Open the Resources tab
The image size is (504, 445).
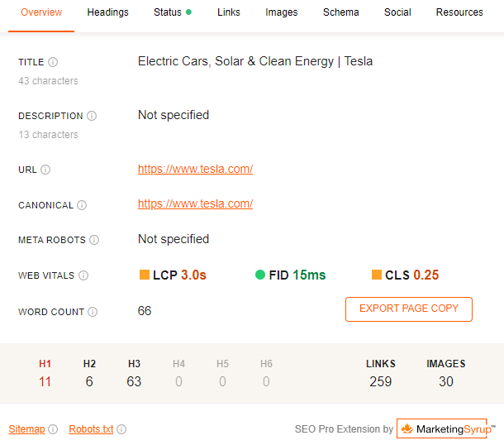pos(459,12)
